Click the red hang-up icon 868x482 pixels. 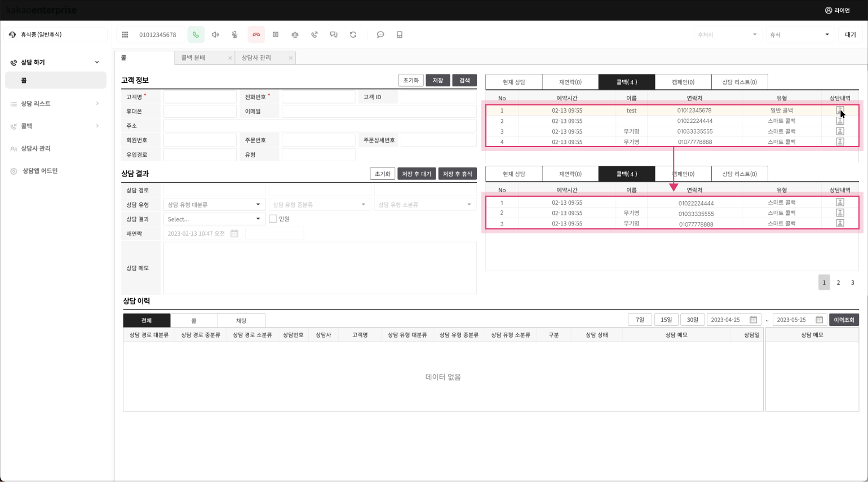pos(256,35)
